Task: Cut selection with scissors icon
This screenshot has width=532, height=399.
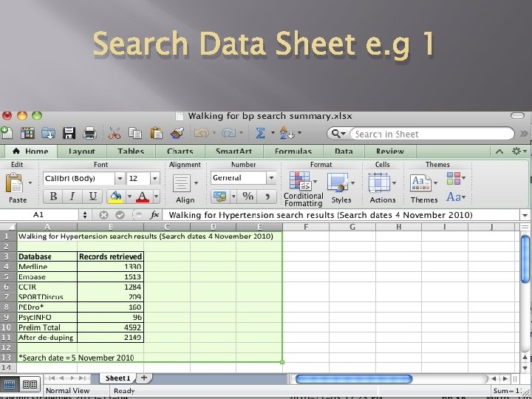Action: coord(115,133)
